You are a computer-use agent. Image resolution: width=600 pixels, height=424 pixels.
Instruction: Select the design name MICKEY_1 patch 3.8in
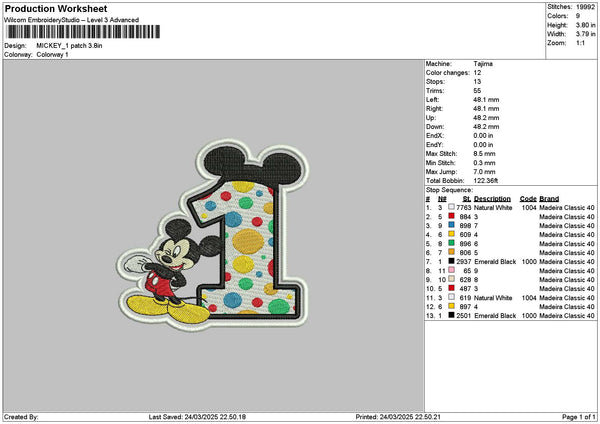[x=69, y=46]
